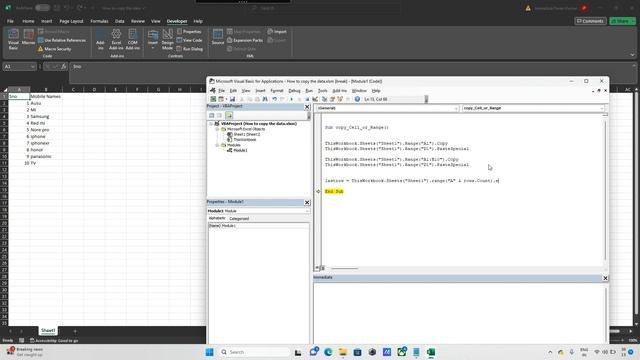
Task: Click the Sheet1 worksheet tab in Excel
Action: coord(48,331)
